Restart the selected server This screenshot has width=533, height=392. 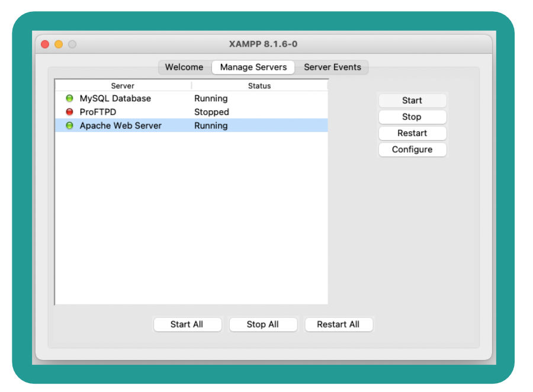[x=412, y=133]
